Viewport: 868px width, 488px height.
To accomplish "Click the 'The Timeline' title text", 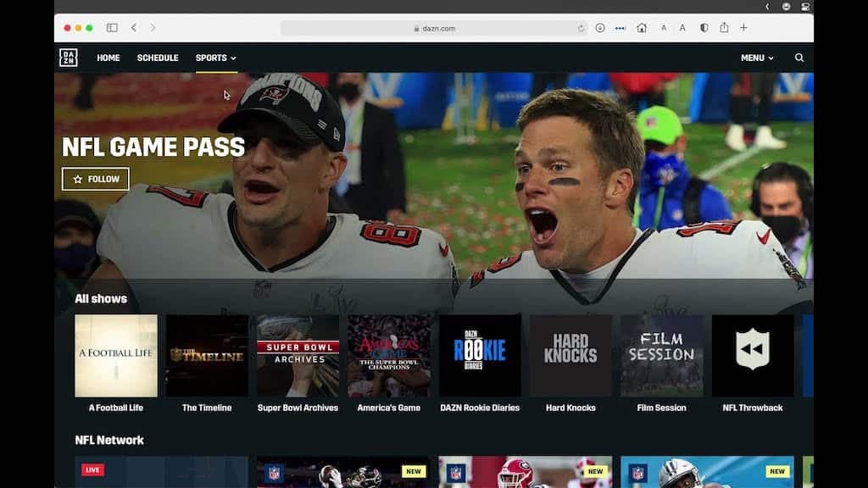I will pyautogui.click(x=207, y=408).
